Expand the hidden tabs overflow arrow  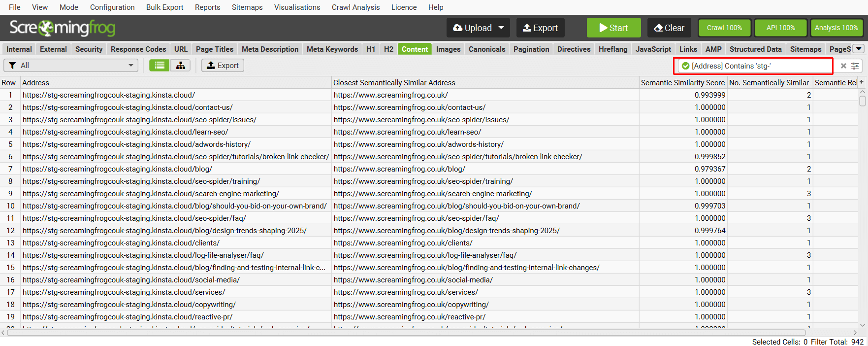pos(859,49)
